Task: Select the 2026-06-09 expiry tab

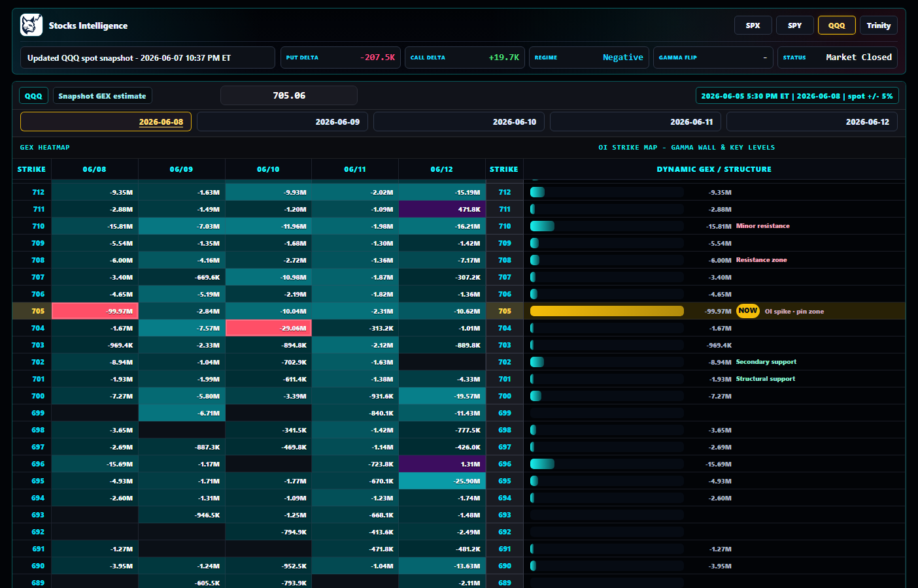Action: pyautogui.click(x=282, y=122)
